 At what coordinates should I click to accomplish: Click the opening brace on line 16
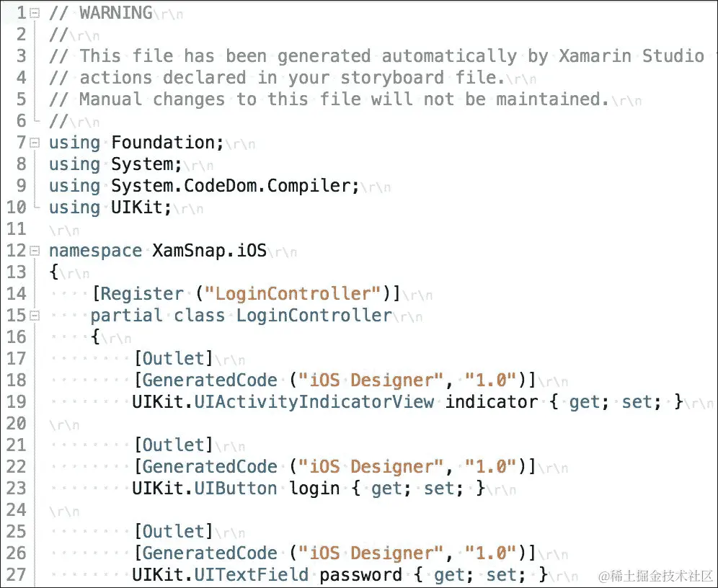point(95,338)
